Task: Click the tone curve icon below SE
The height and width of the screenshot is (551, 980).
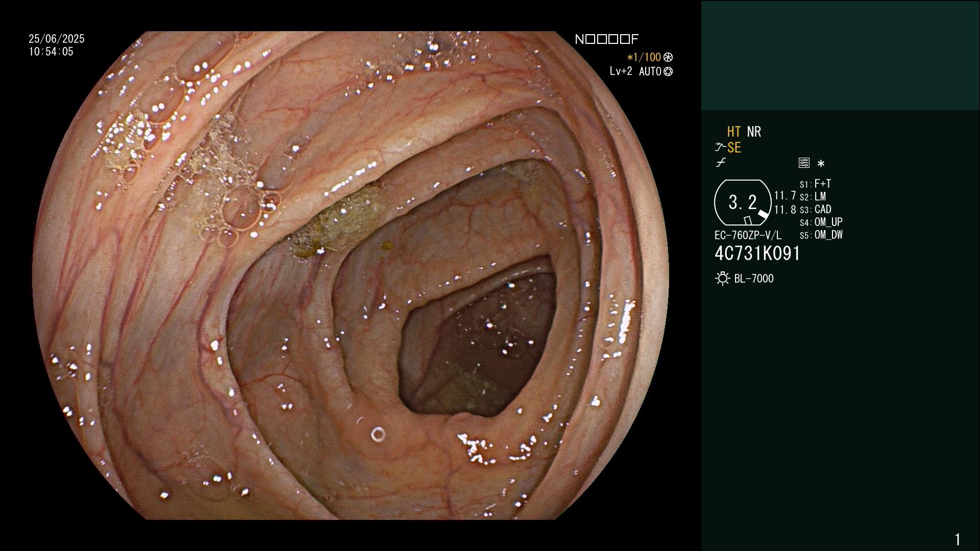Action: pyautogui.click(x=721, y=163)
